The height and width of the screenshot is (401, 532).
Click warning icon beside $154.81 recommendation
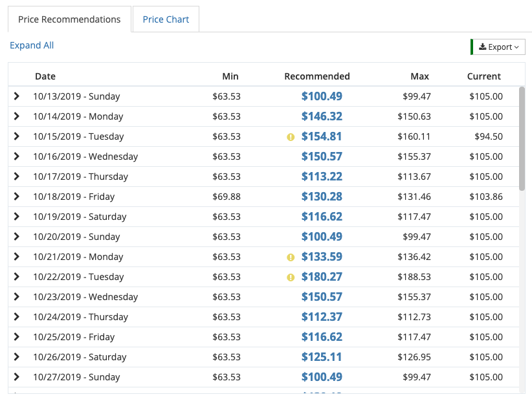291,137
